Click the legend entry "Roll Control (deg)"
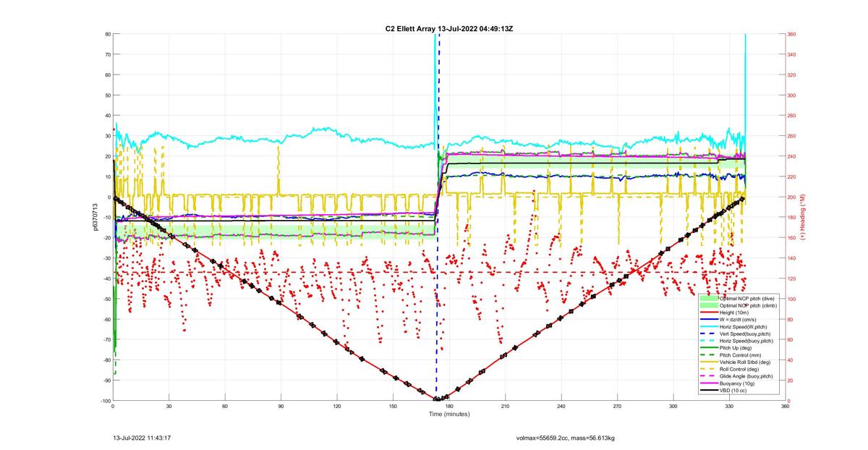 click(x=740, y=369)
